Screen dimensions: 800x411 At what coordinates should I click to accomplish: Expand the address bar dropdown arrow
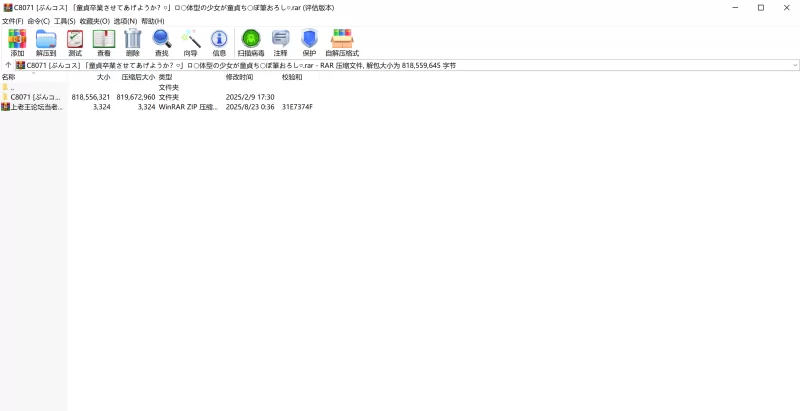tap(795, 65)
